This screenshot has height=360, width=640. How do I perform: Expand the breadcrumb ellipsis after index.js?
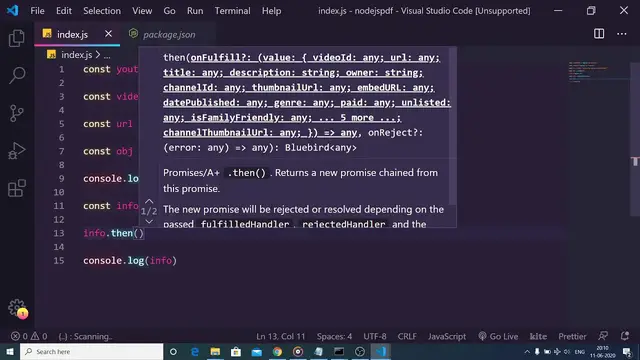(x=107, y=55)
